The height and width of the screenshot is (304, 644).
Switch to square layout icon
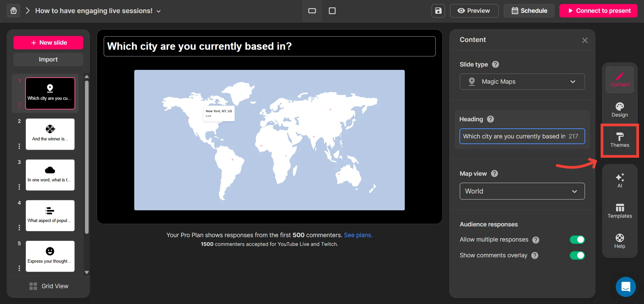(x=332, y=11)
